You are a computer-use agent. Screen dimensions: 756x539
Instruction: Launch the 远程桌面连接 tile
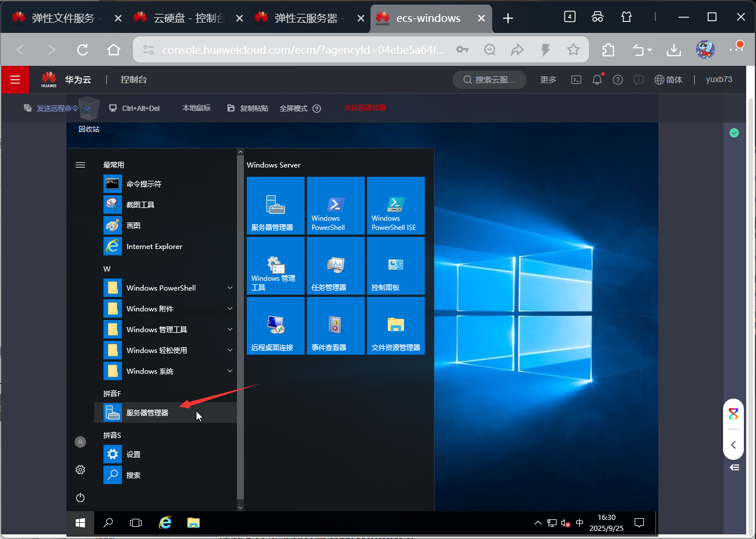276,326
